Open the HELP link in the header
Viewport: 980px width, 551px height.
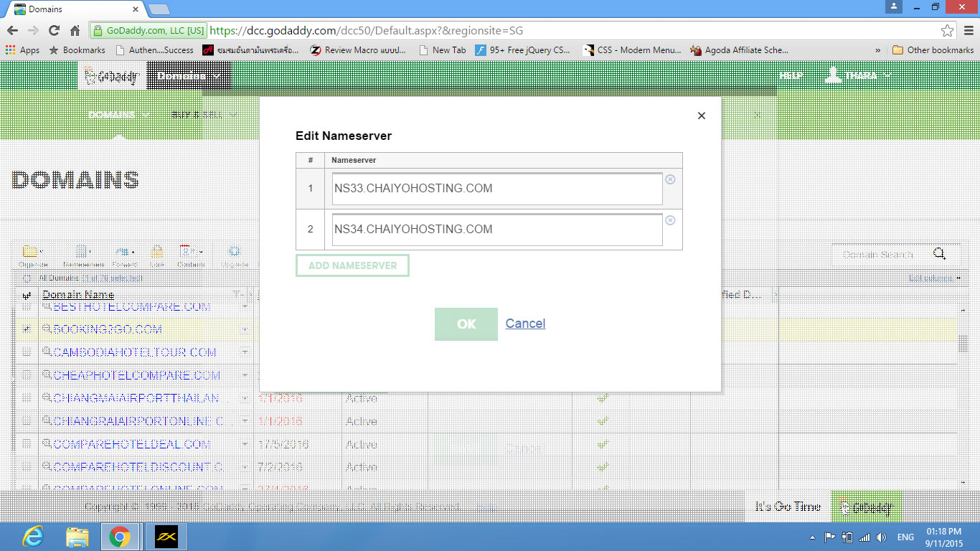coord(791,76)
